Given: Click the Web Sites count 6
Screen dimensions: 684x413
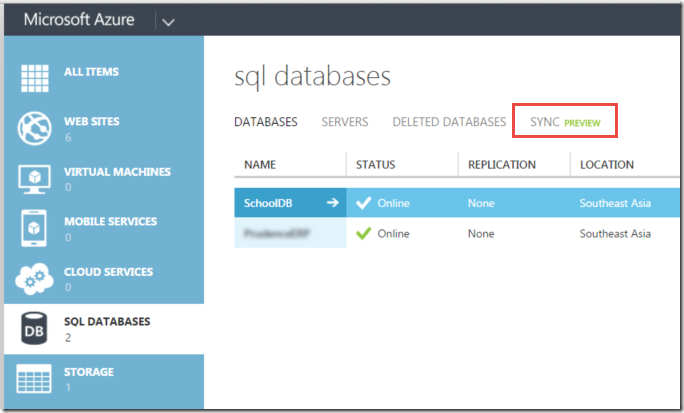Looking at the screenshot, I should 68,137.
